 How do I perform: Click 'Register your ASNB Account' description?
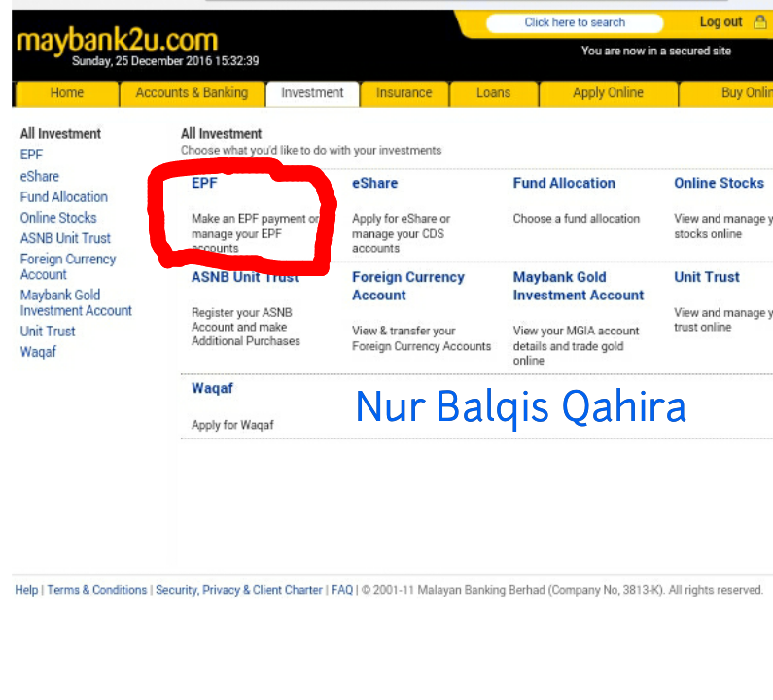coord(245,327)
